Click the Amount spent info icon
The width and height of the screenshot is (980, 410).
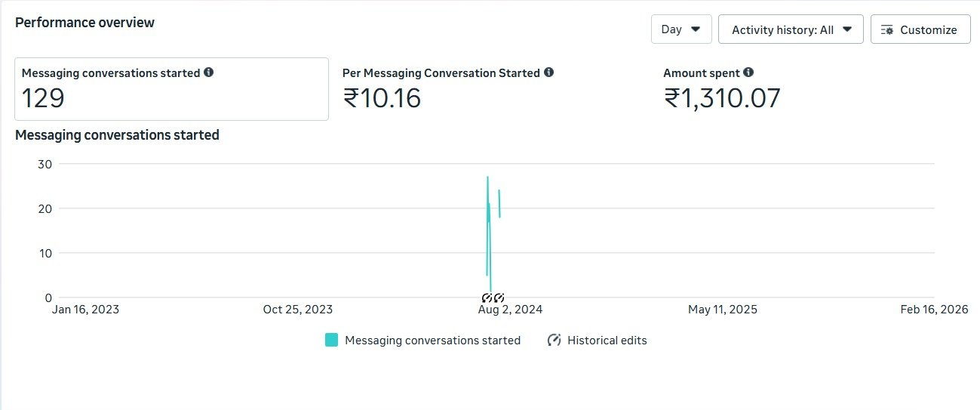tap(748, 72)
